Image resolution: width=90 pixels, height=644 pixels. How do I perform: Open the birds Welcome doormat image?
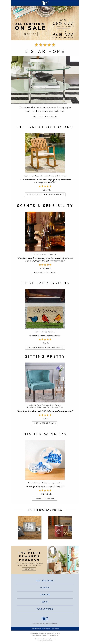coord(45,309)
